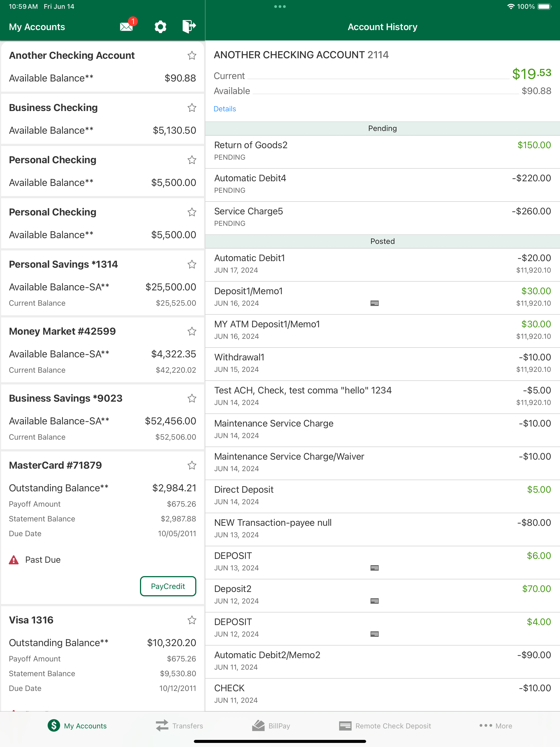Open the BillPay tab
The height and width of the screenshot is (747, 560).
tap(271, 726)
